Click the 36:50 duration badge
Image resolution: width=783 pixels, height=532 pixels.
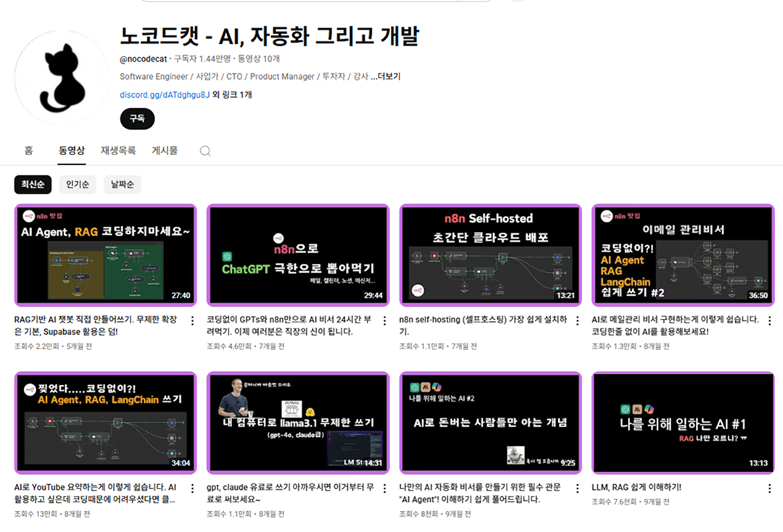click(x=758, y=296)
